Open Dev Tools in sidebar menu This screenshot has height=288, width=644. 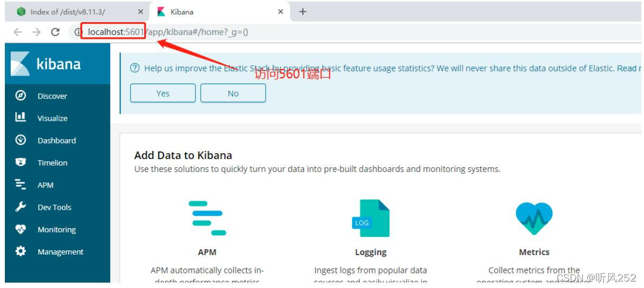(x=54, y=207)
